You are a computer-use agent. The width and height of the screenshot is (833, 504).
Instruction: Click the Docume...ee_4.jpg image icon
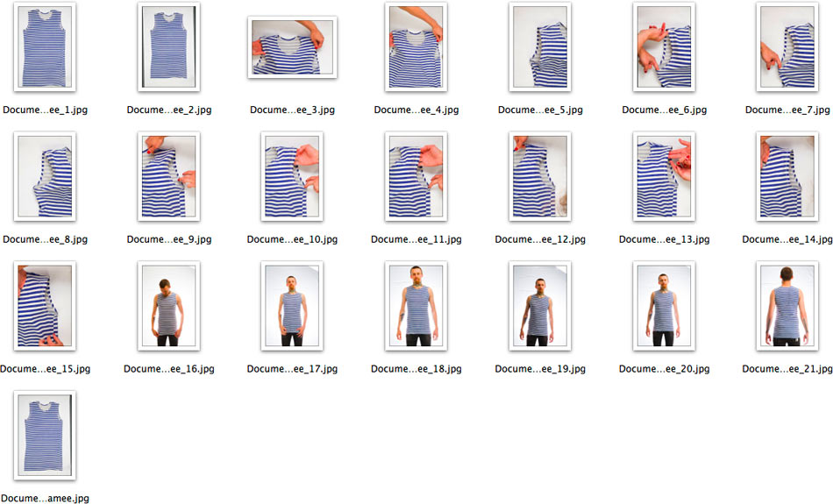click(416, 46)
